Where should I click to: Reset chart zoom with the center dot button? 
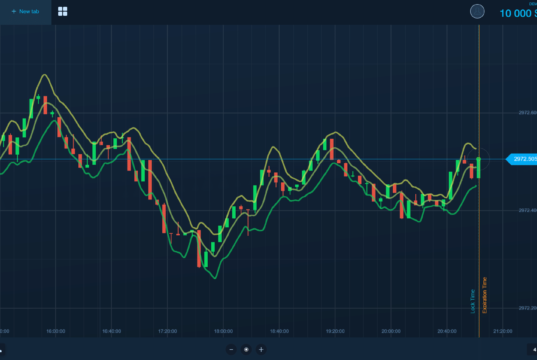point(246,349)
